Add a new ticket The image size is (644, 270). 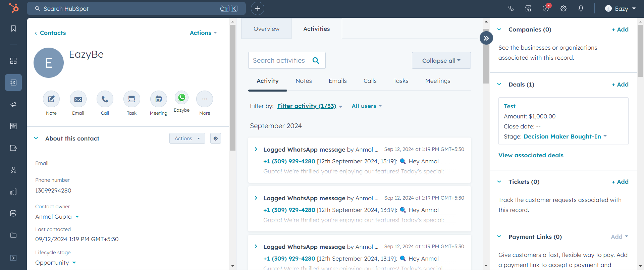(620, 182)
